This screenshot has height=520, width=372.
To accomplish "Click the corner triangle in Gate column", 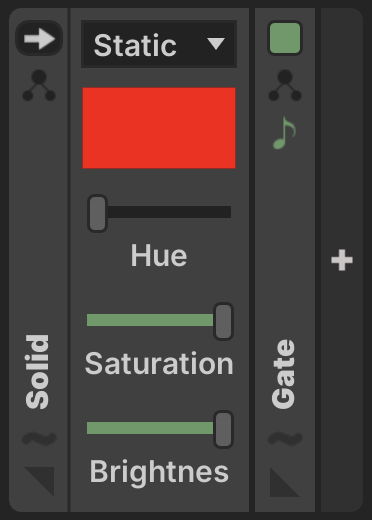I will click(x=285, y=482).
